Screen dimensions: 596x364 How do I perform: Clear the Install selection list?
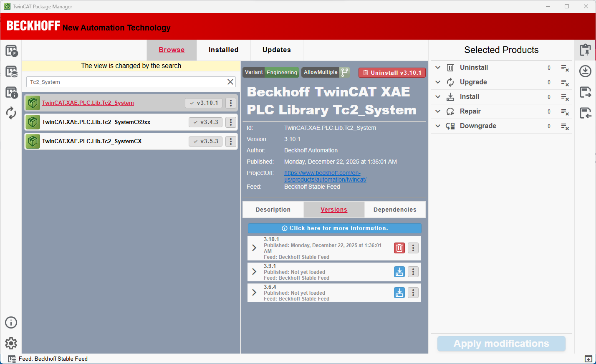click(x=565, y=97)
